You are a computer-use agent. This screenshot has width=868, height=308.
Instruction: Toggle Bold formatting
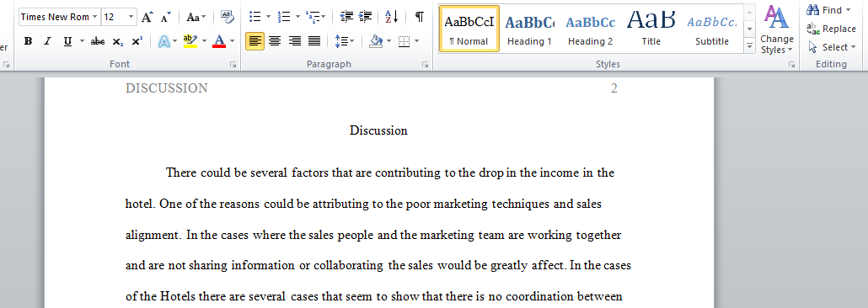point(29,41)
